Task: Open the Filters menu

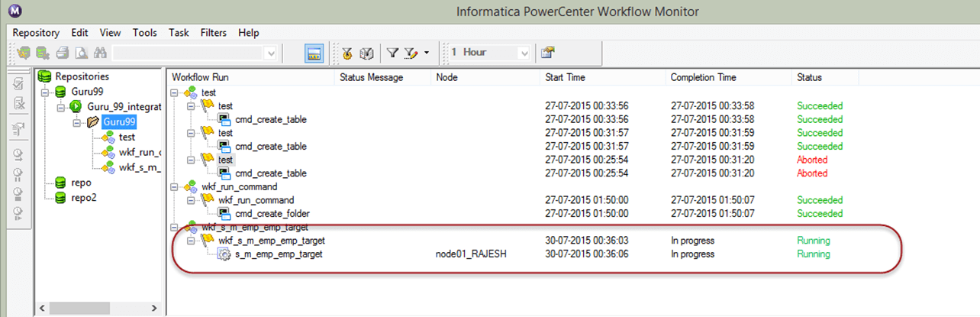Action: (x=214, y=33)
